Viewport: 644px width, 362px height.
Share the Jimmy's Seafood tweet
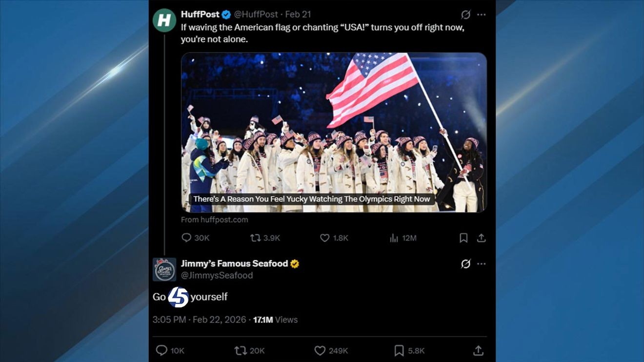478,350
